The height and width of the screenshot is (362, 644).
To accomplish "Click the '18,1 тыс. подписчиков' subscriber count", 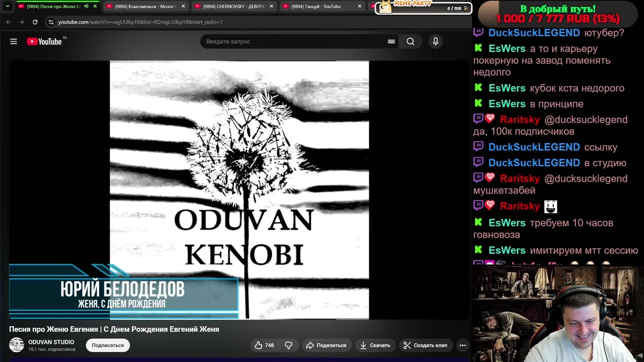I will (52, 349).
